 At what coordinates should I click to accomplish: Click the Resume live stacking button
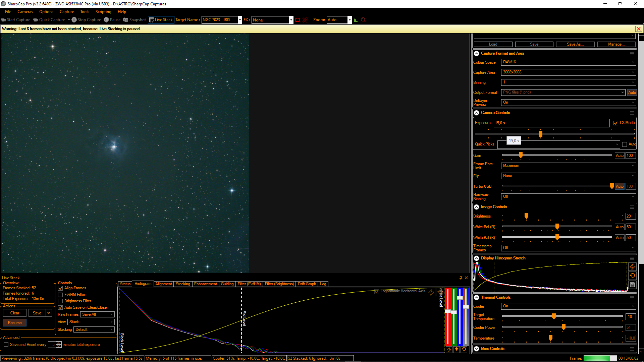(15, 323)
